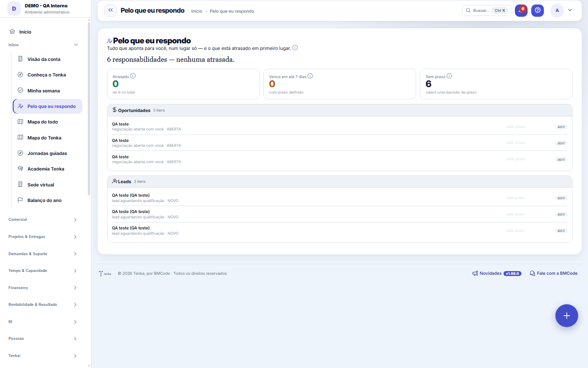The image size is (588, 368).
Task: Click the dollar icon in Oportunidades header
Action: 114,110
